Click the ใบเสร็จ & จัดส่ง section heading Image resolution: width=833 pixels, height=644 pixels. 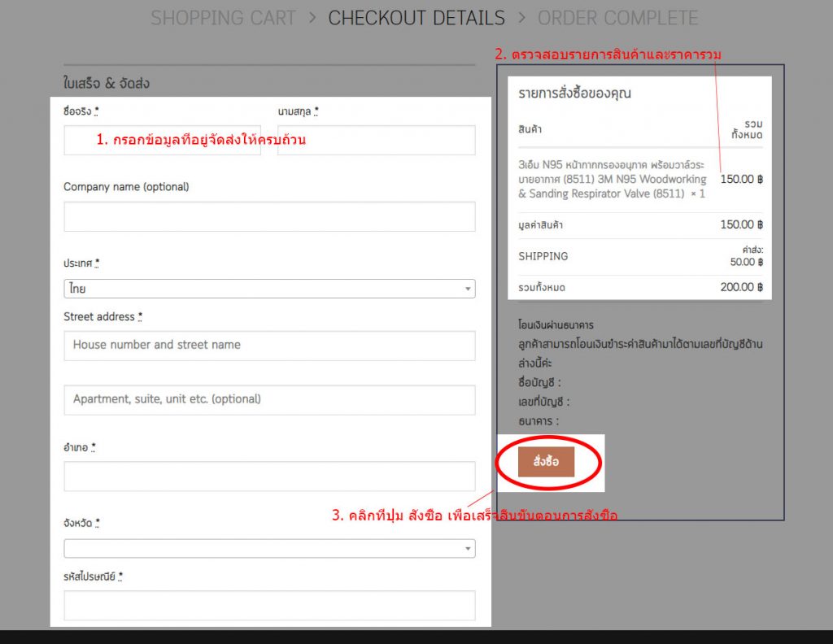[x=107, y=83]
